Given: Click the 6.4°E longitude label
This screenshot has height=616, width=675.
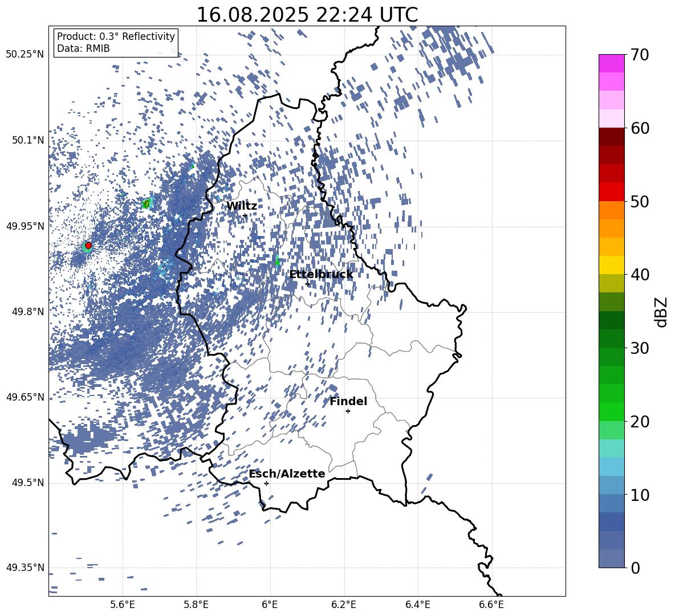Looking at the screenshot, I should point(418,605).
